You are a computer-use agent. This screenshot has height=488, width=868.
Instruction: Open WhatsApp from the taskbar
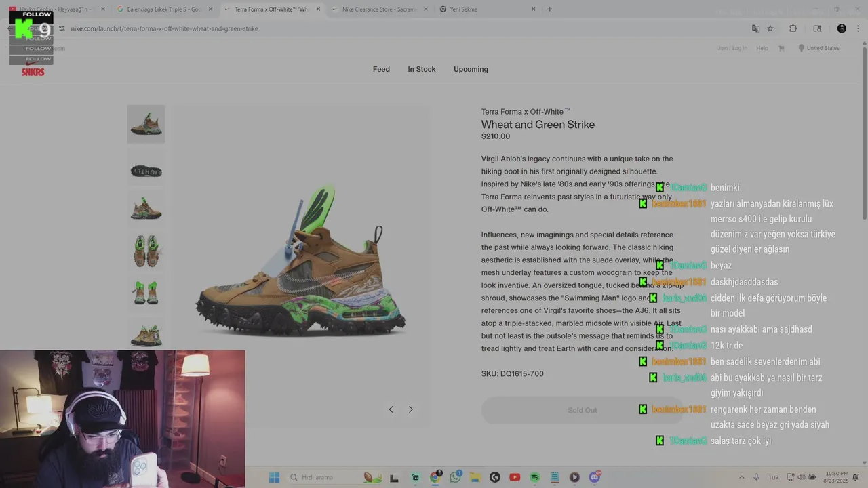[455, 477]
